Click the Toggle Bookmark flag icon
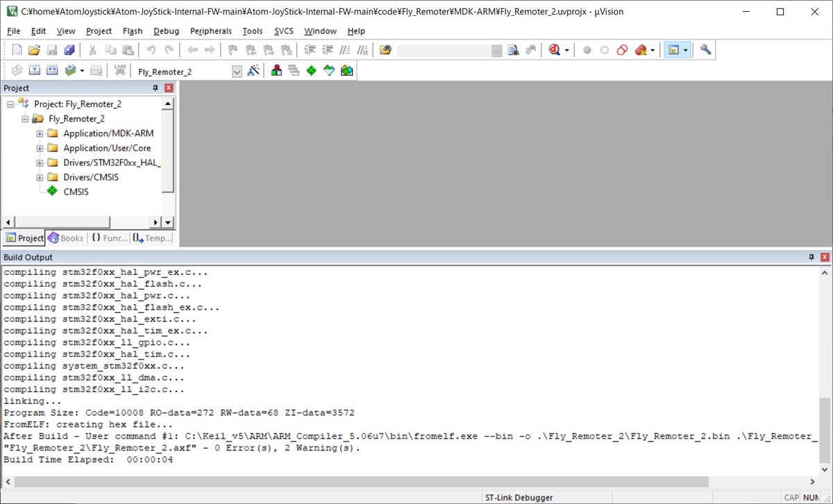This screenshot has height=504, width=833. tap(233, 50)
